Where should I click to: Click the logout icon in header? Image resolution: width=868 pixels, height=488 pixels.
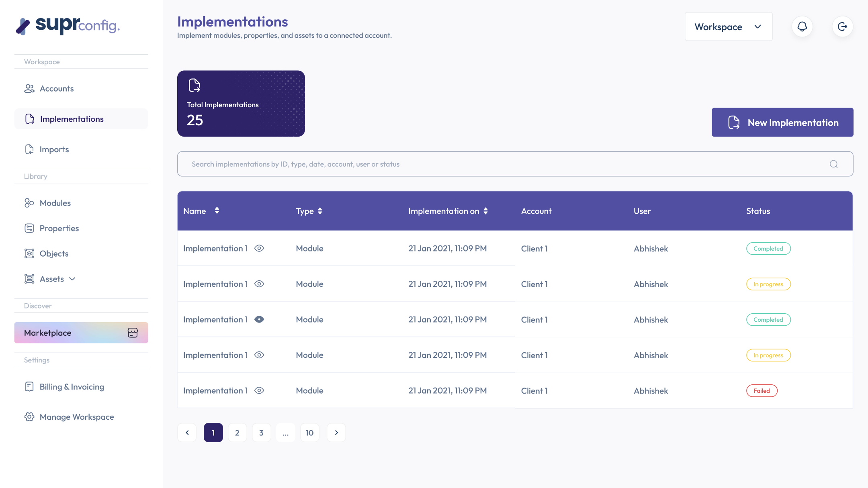842,27
